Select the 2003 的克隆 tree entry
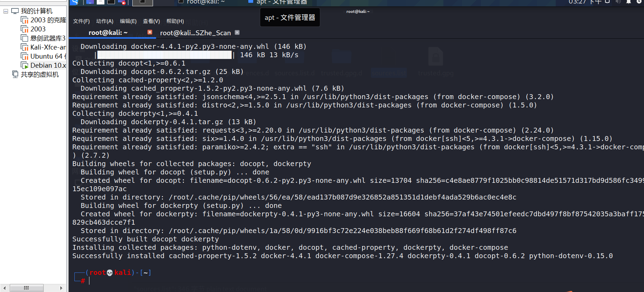644x292 pixels. [48, 20]
